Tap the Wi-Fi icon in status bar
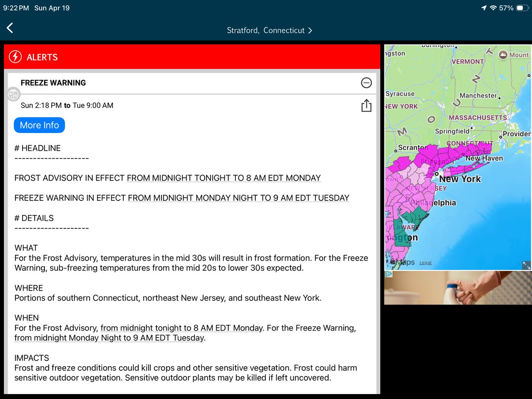This screenshot has width=532, height=399. pos(493,8)
